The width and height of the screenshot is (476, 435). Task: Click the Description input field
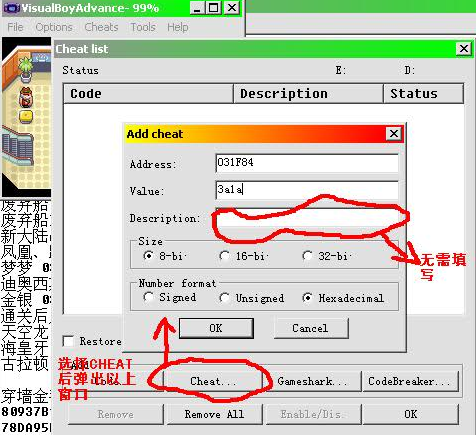(x=307, y=218)
